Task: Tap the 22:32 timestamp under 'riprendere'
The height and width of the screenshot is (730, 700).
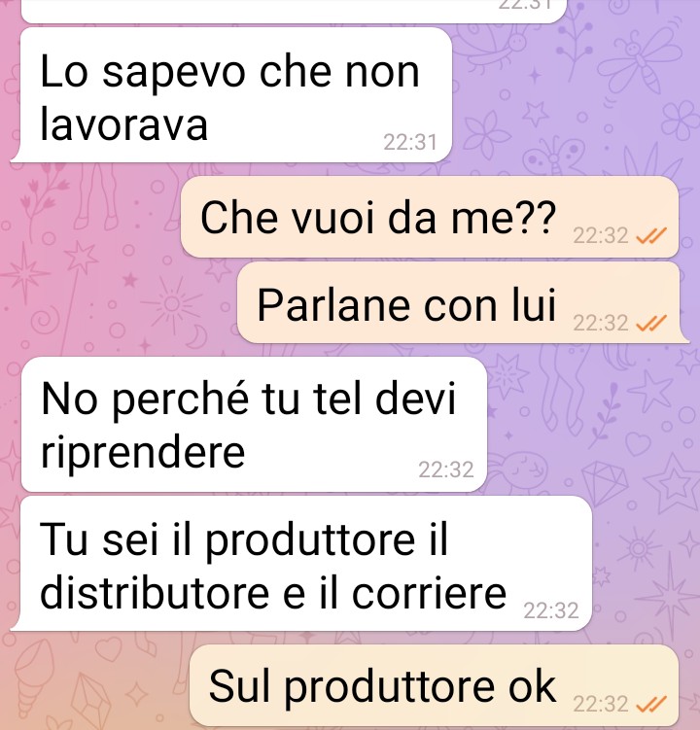Action: (445, 469)
